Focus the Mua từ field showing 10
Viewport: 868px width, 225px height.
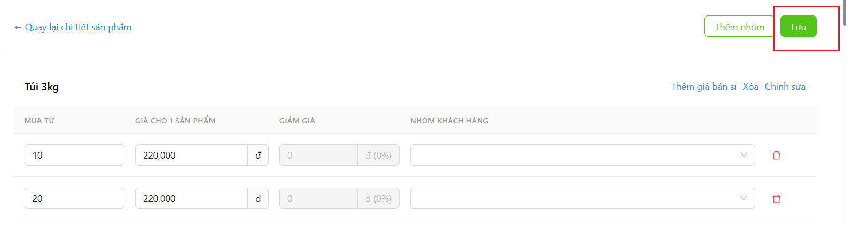click(x=74, y=155)
